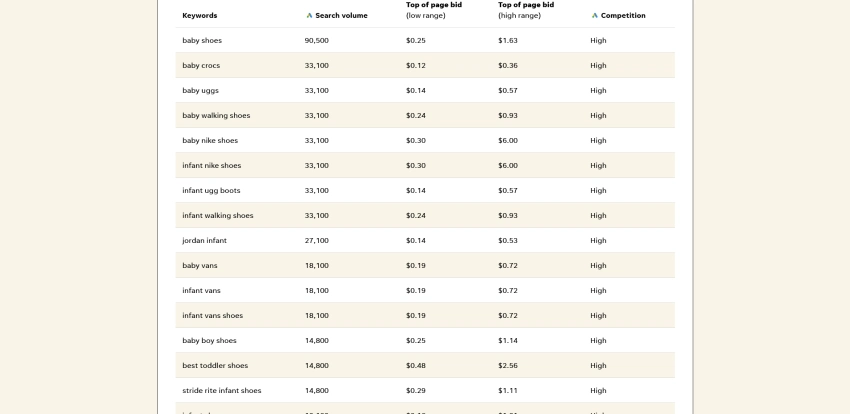Select the "infant nike shoes" keyword
Viewport: 850px width, 414px height.
pyautogui.click(x=212, y=166)
